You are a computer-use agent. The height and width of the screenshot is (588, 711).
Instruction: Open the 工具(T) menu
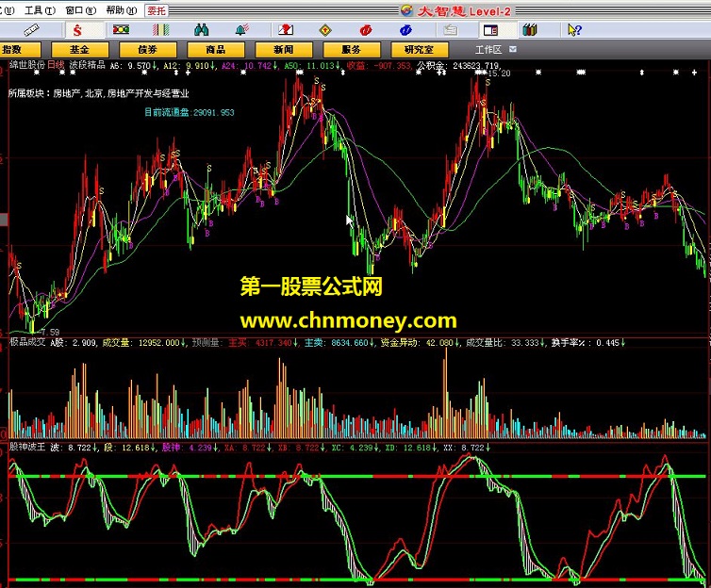click(x=40, y=10)
